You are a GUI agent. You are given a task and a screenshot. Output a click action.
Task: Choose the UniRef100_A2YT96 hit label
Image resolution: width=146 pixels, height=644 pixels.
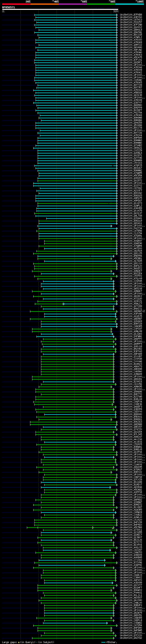(131, 158)
